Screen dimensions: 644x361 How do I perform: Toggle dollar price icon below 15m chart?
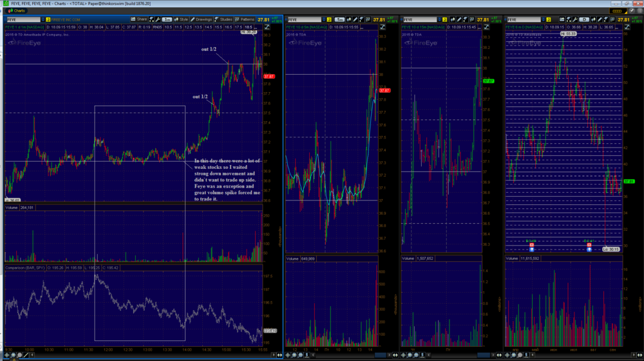[x=422, y=355]
